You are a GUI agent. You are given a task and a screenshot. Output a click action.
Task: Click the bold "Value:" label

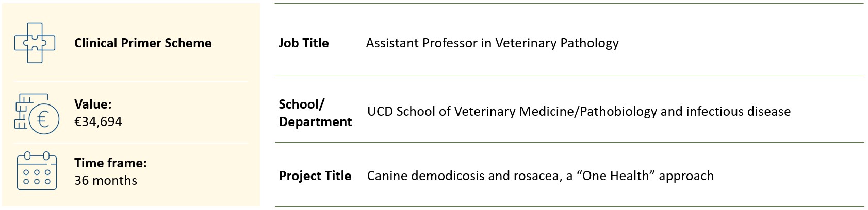tap(93, 104)
